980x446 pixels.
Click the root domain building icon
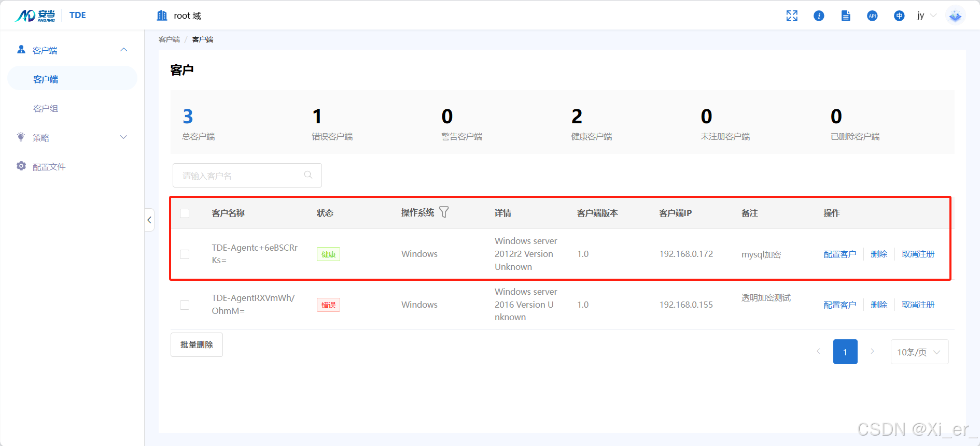162,16
